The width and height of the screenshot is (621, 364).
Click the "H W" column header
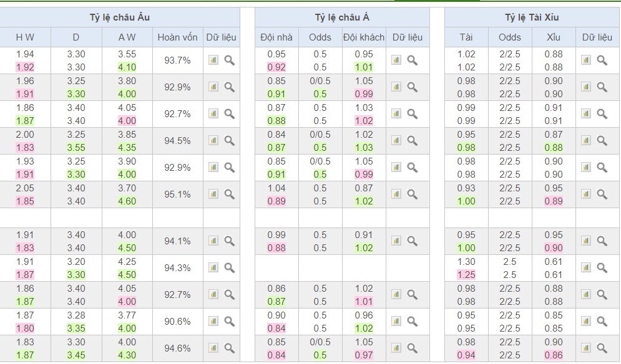click(x=25, y=37)
